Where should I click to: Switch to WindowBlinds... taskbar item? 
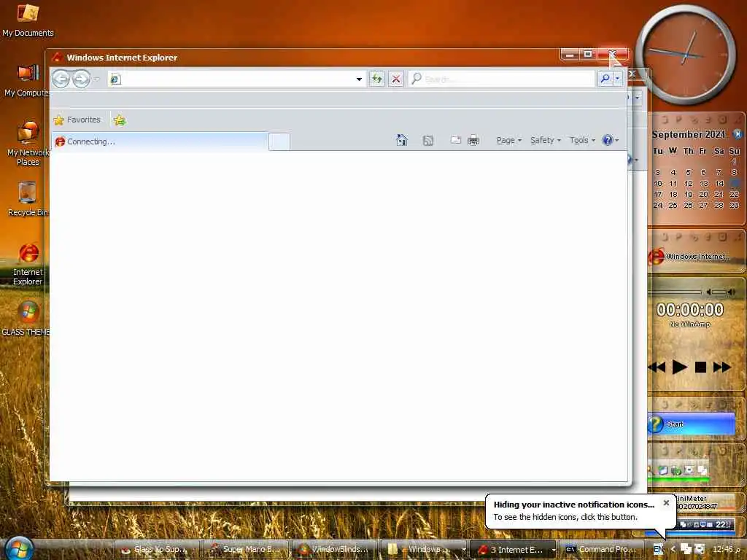click(335, 550)
